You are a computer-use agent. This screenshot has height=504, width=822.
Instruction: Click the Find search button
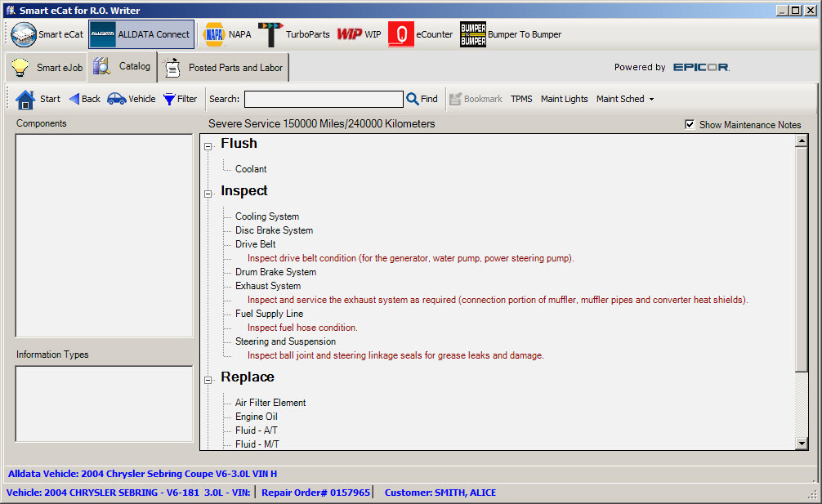click(422, 99)
